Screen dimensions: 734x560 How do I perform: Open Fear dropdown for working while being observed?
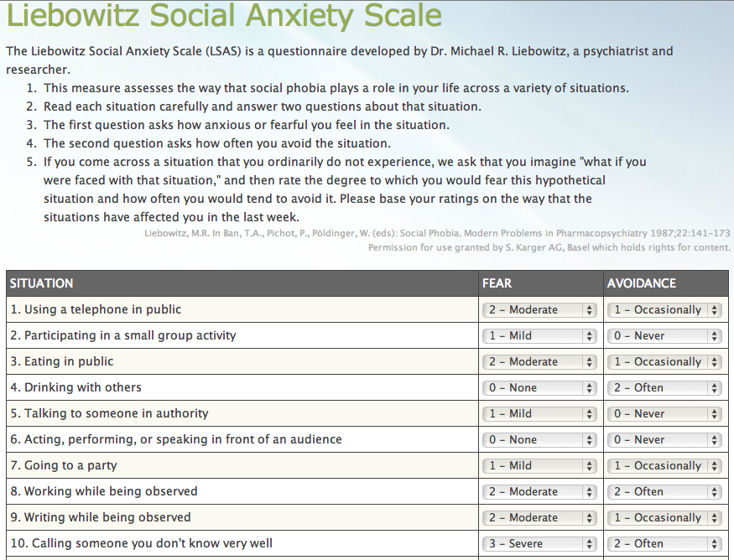[539, 491]
